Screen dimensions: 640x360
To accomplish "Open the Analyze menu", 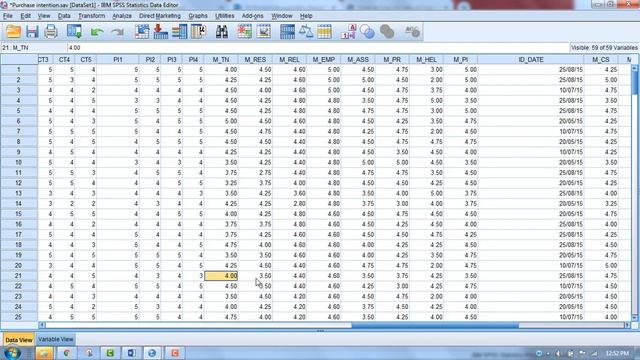I will coord(122,16).
